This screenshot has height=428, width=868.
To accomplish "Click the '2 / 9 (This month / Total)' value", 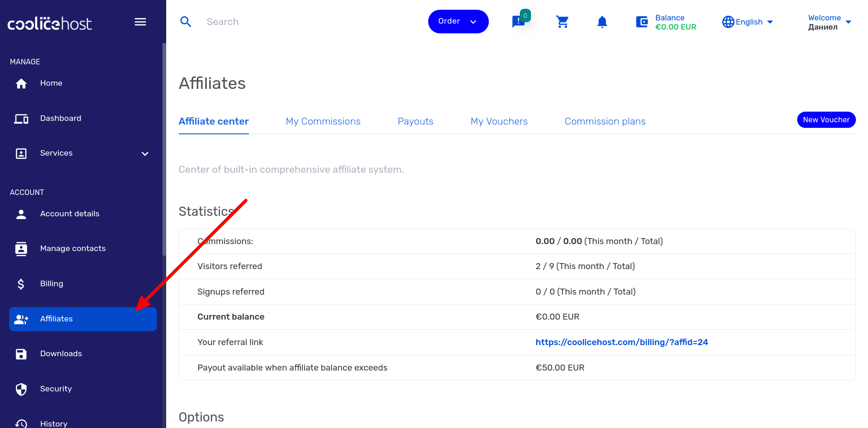I will 585,266.
